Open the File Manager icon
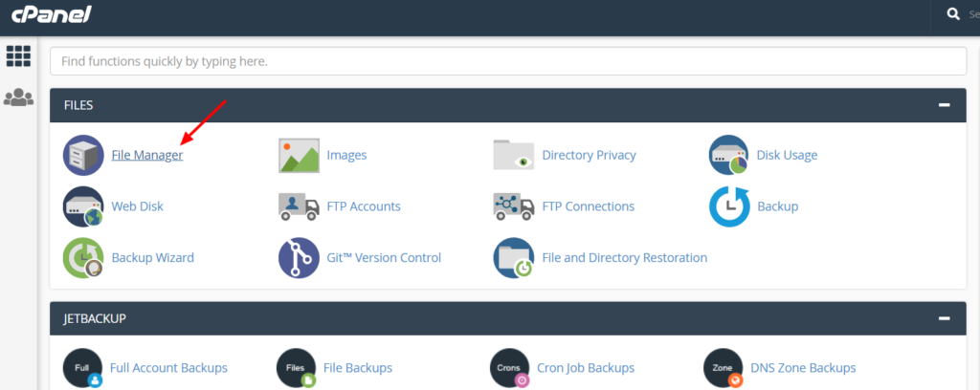The height and width of the screenshot is (390, 980). [x=83, y=155]
